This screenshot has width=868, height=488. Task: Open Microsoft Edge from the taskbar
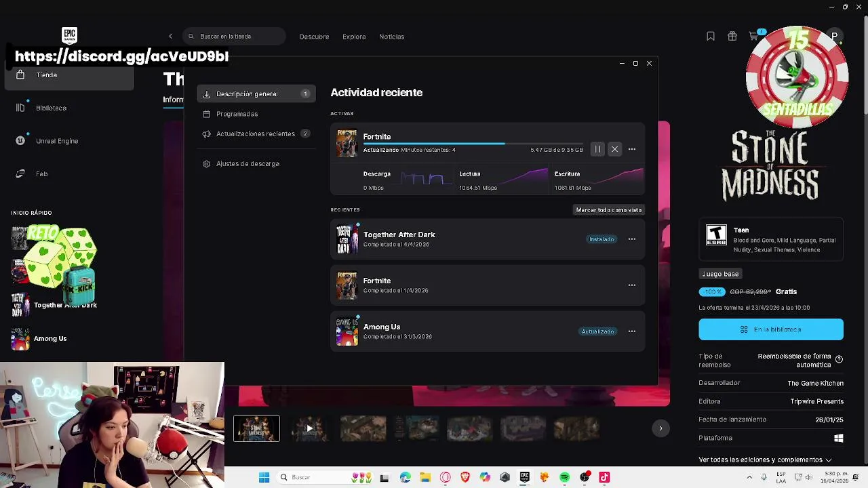405,477
